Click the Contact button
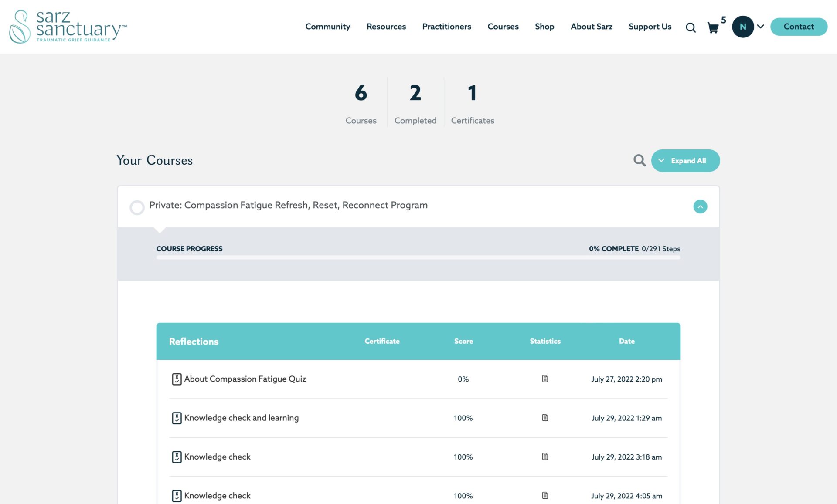Viewport: 837px width, 504px height. (x=798, y=27)
